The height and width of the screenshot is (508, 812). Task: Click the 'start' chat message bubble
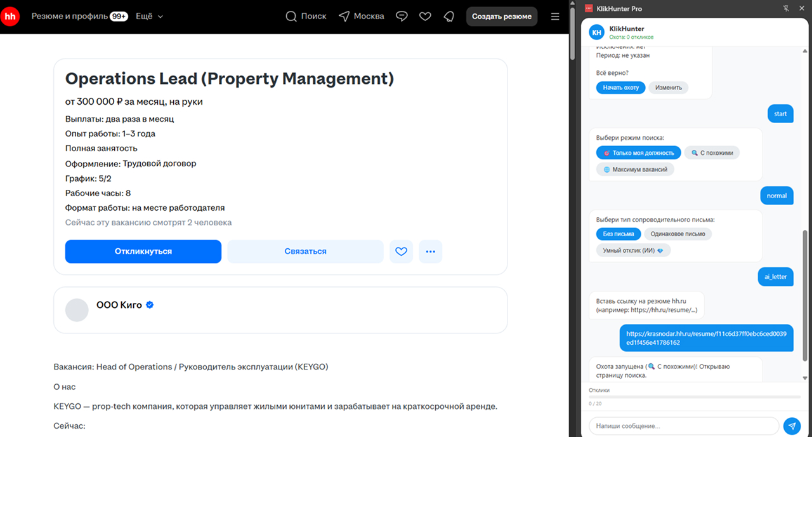click(780, 114)
